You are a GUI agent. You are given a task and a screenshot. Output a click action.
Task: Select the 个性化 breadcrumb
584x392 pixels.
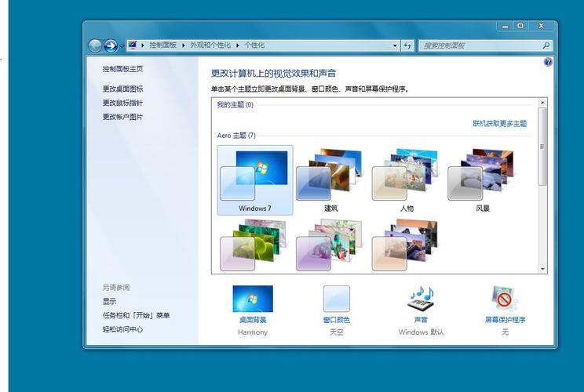[254, 45]
